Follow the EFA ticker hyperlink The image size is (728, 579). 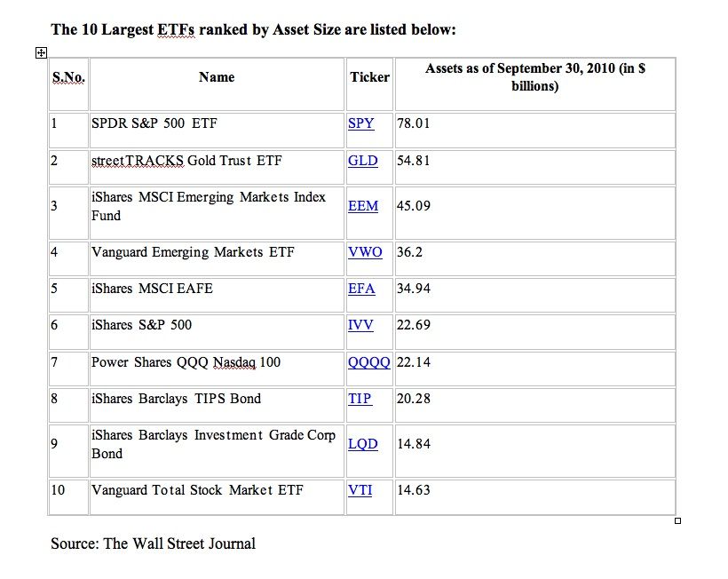tap(361, 289)
